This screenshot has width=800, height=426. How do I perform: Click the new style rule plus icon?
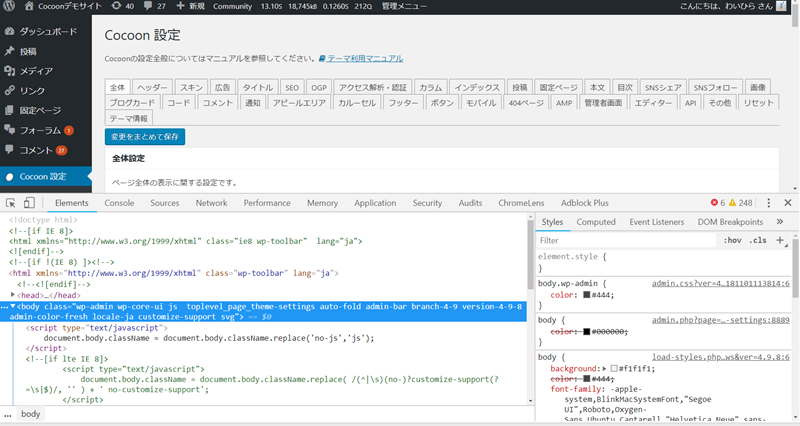coord(780,240)
